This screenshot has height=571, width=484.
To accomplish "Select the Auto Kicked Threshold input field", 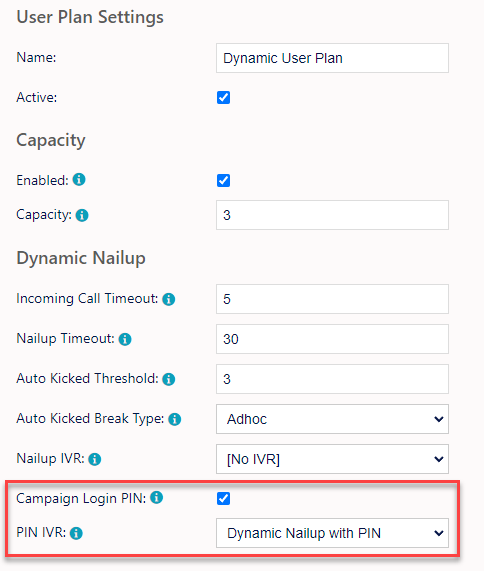I will (332, 379).
